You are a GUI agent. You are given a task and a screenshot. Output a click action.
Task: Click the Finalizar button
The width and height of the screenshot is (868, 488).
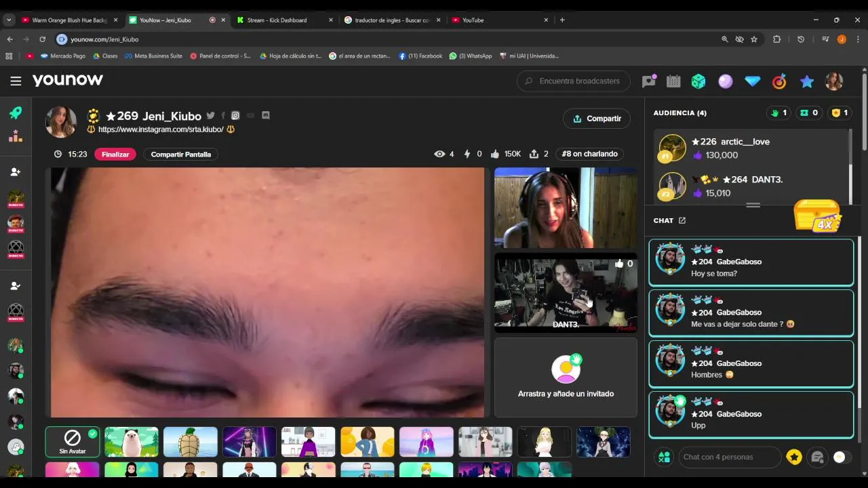[x=115, y=155]
